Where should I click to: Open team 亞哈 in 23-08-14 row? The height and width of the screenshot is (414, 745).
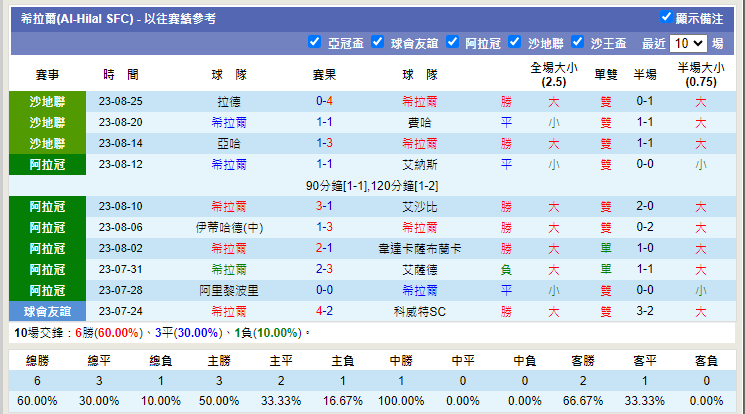coord(229,144)
